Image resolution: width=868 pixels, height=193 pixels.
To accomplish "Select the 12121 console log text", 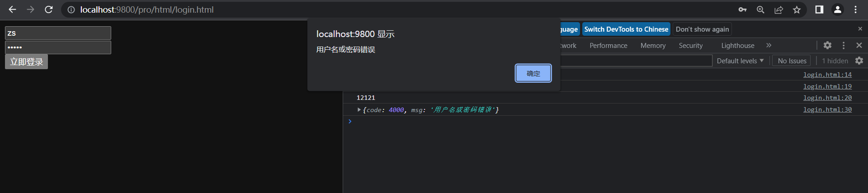I will (x=366, y=98).
